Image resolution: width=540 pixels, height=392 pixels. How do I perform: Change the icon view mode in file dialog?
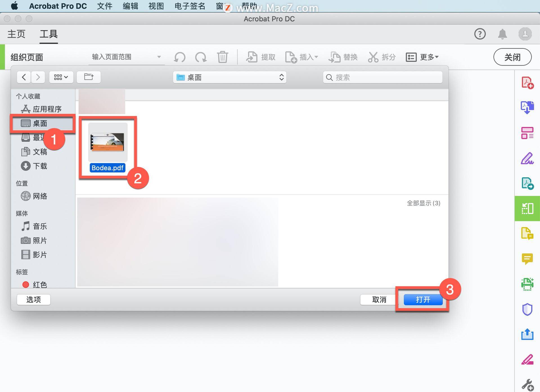click(x=61, y=77)
